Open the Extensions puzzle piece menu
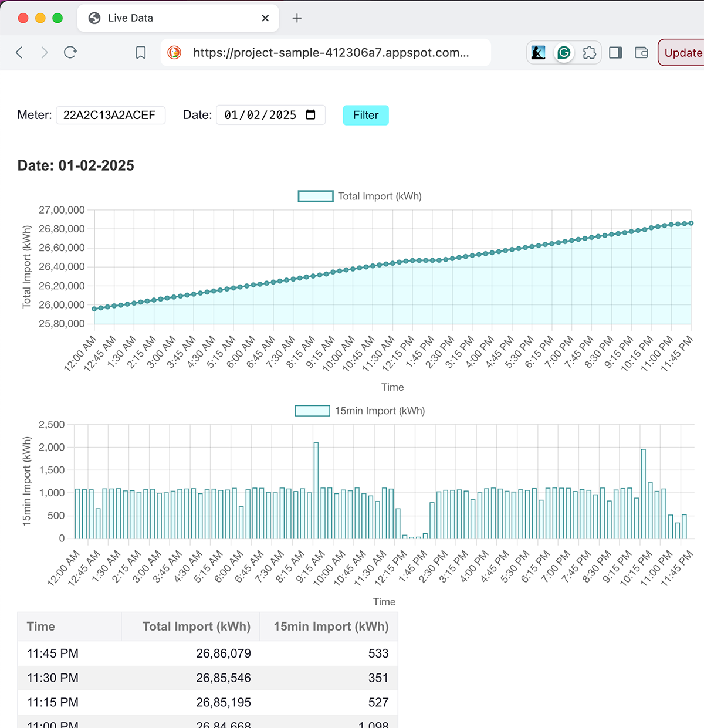This screenshot has width=704, height=728. [x=590, y=53]
